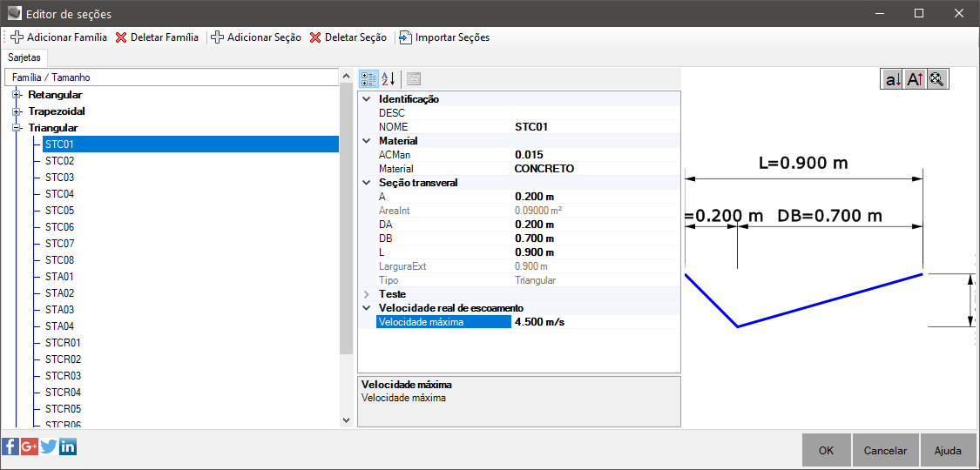
Task: Select section STCR05 in the tree
Action: [x=63, y=409]
